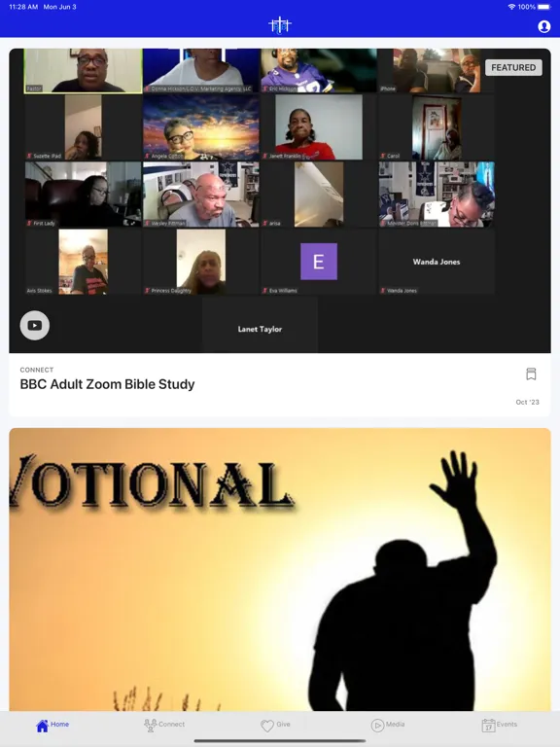Viewport: 560px width, 747px height.
Task: Open the Devotional silhouette card
Action: tap(280, 569)
